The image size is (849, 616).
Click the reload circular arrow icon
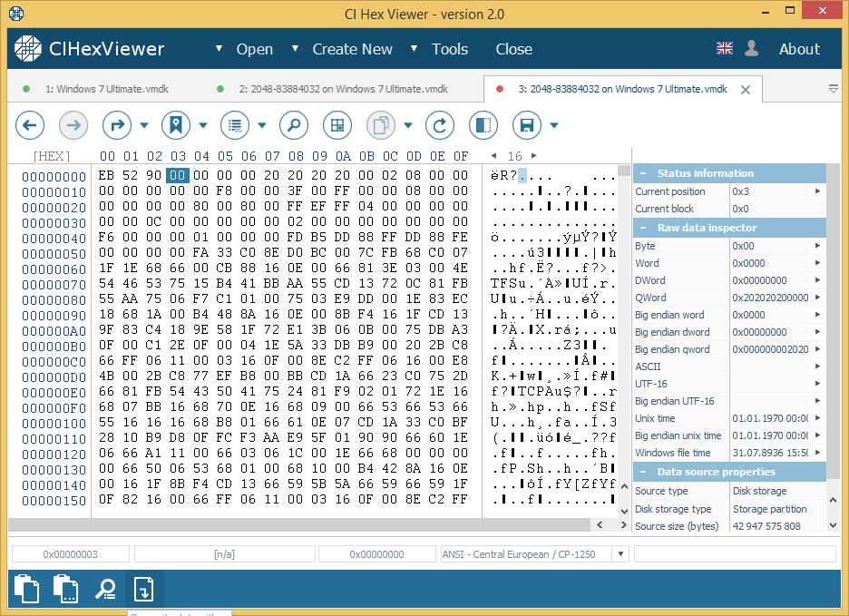click(440, 125)
